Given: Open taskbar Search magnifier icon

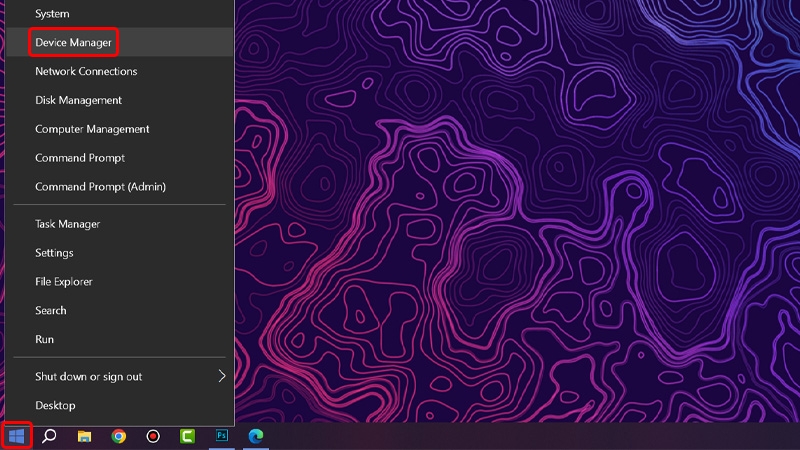Looking at the screenshot, I should click(49, 436).
